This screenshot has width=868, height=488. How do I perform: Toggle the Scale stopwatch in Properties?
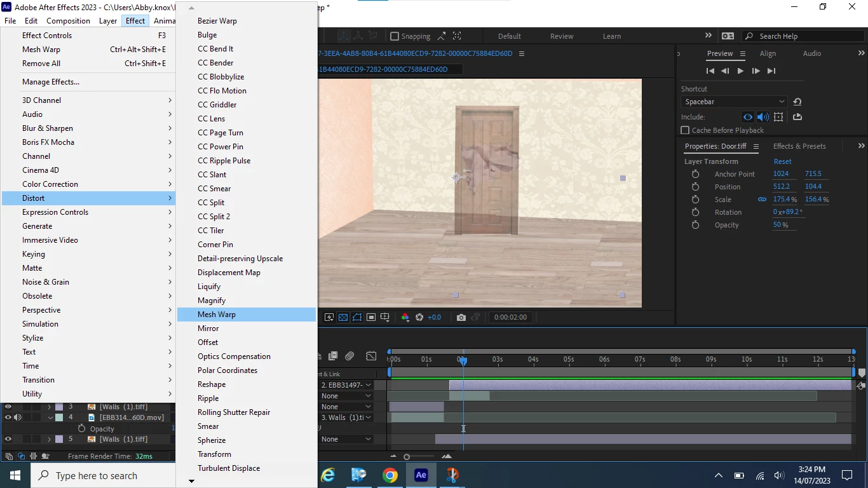coord(695,200)
